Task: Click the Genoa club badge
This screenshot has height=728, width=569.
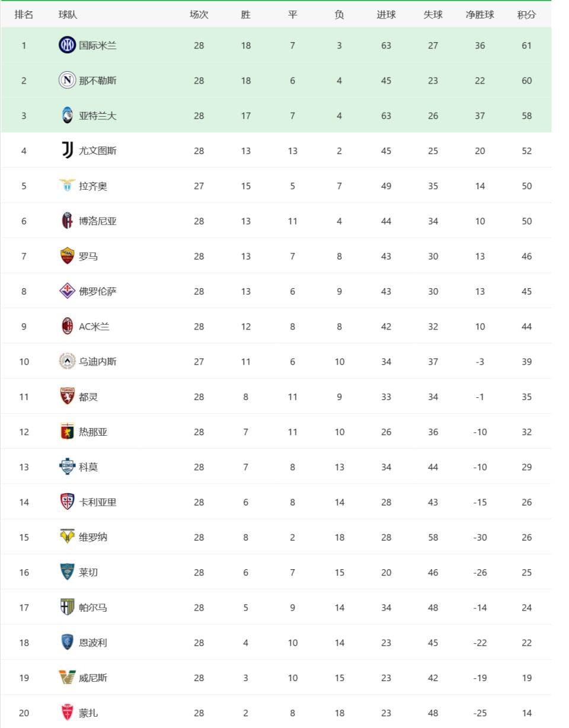Action: 67,432
